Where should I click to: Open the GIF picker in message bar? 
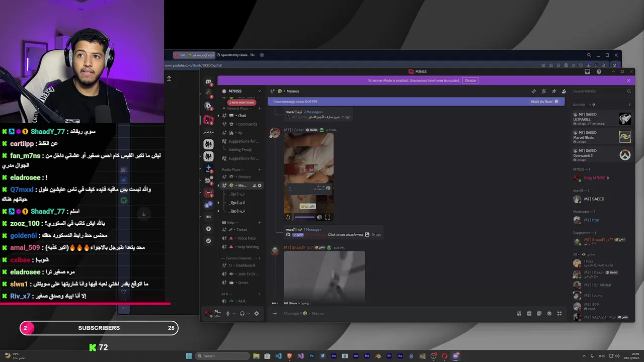point(529,313)
